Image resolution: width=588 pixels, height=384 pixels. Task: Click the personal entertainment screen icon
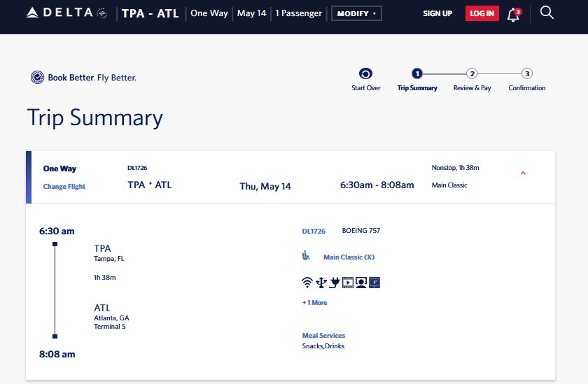[x=360, y=283]
